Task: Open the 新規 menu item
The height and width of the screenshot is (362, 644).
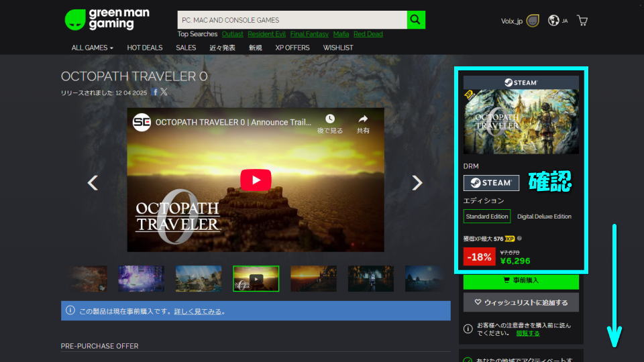Action: click(x=255, y=48)
